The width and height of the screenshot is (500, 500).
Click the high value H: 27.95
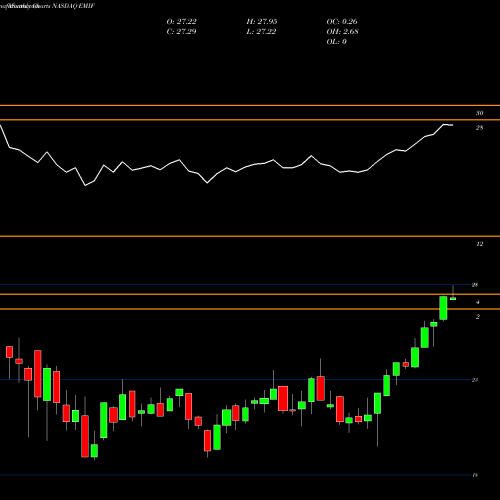click(262, 22)
